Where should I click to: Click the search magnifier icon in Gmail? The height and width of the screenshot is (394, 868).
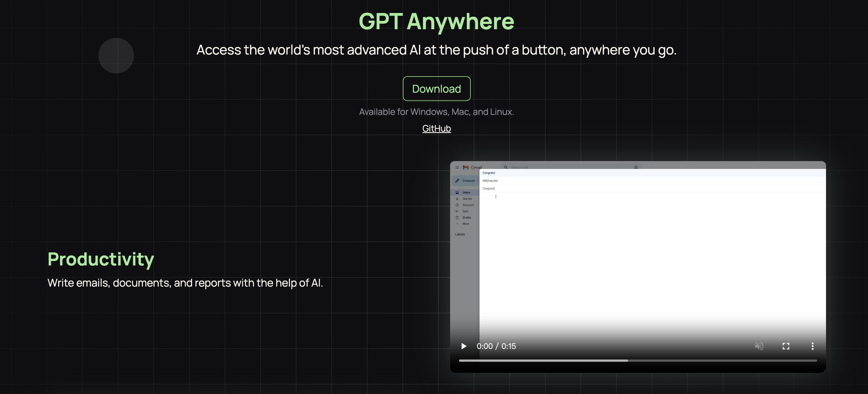click(x=505, y=167)
